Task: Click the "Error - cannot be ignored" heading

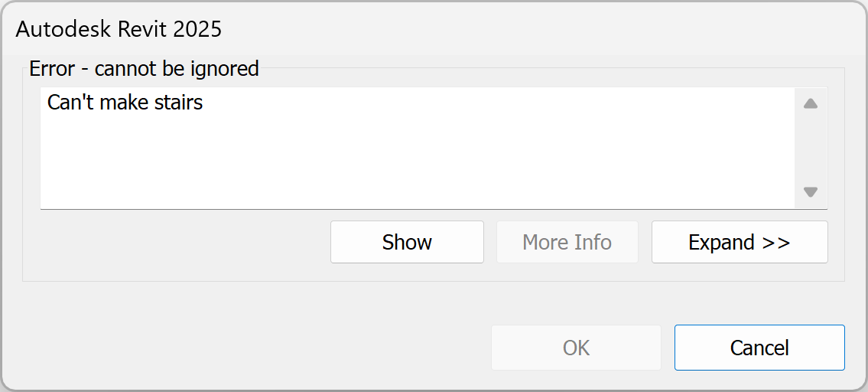Action: (x=144, y=69)
